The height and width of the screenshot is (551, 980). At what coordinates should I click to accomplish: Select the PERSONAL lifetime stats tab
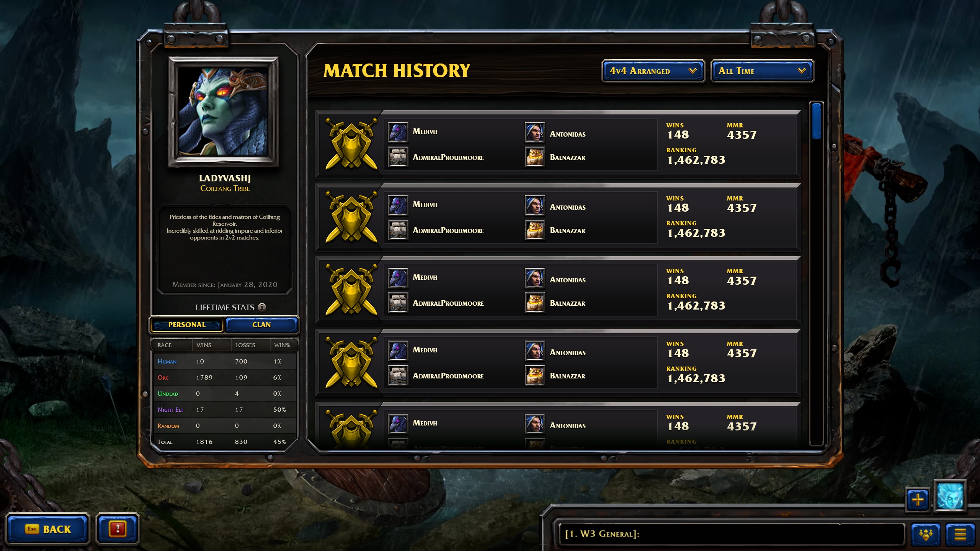[187, 324]
